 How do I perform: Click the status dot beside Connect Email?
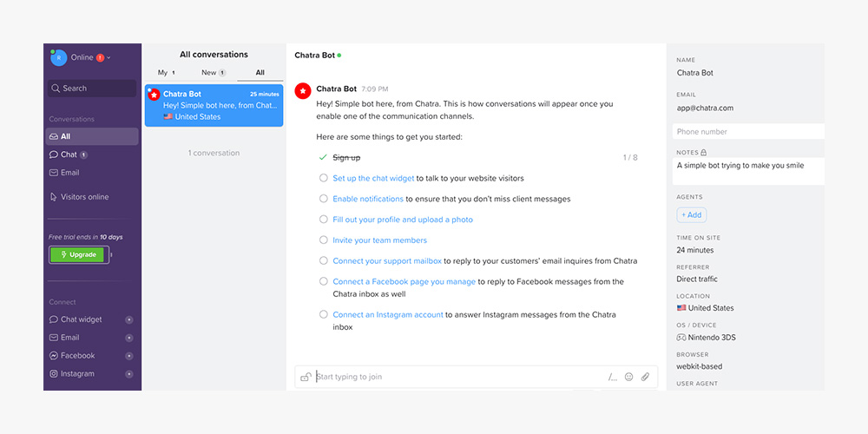coord(129,338)
